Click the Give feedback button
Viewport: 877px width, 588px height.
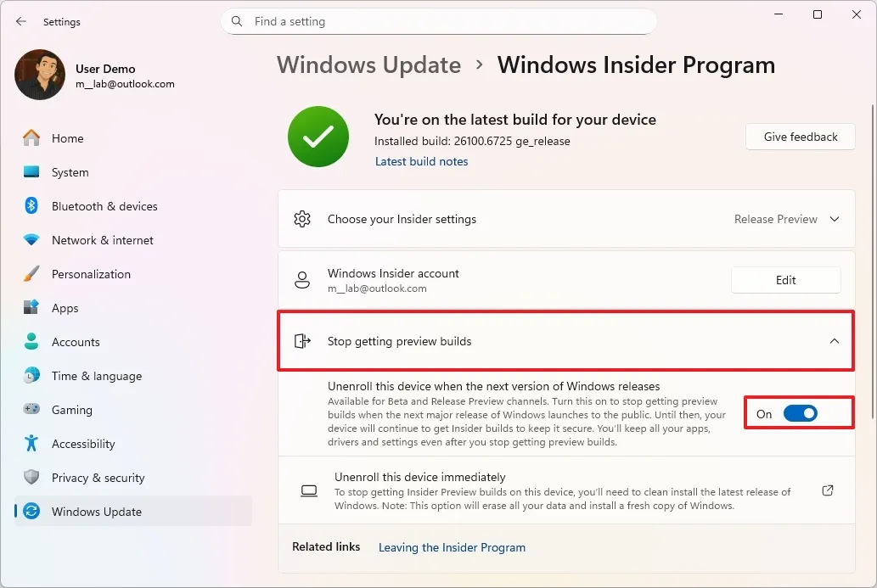799,137
